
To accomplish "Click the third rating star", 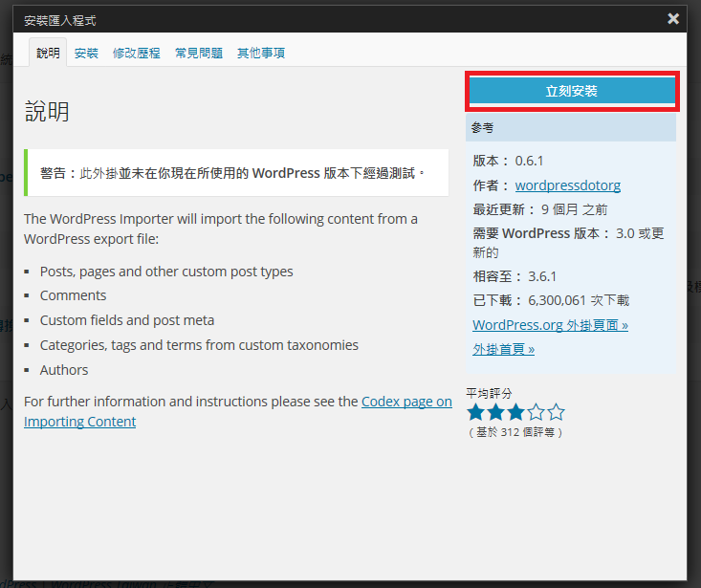I will tap(515, 412).
